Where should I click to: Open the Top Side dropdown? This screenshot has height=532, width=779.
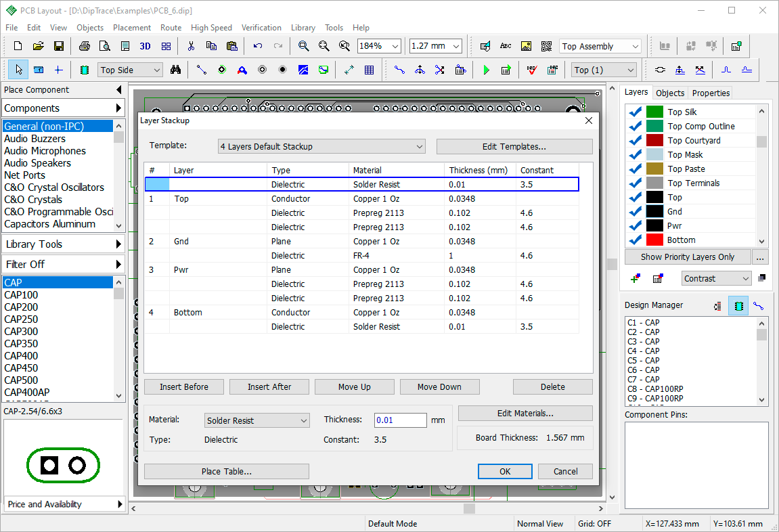[x=130, y=70]
